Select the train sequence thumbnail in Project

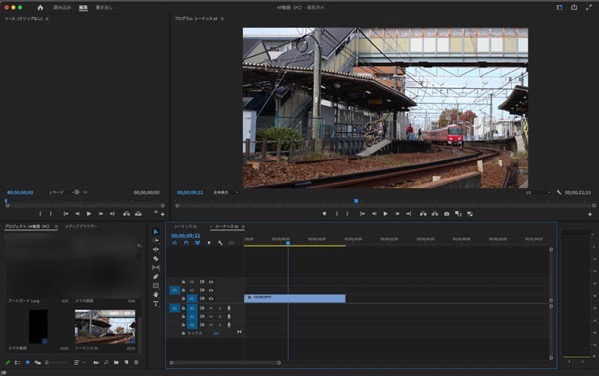[105, 327]
